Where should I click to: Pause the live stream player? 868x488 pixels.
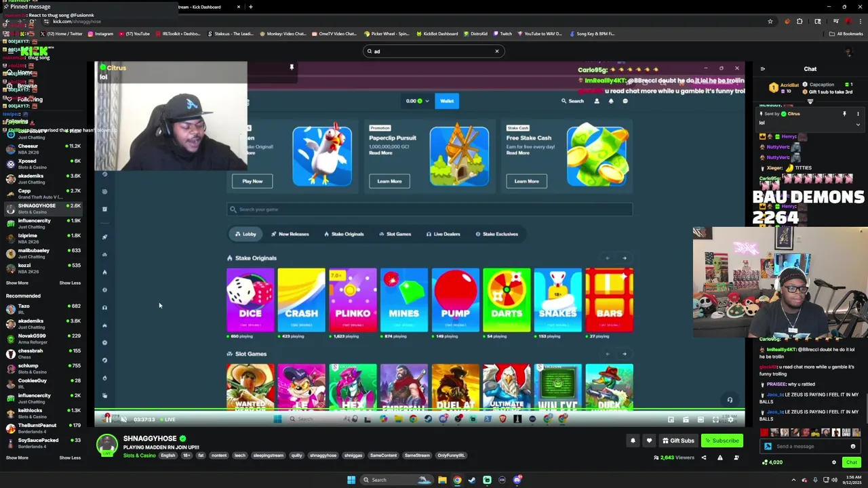(x=108, y=420)
